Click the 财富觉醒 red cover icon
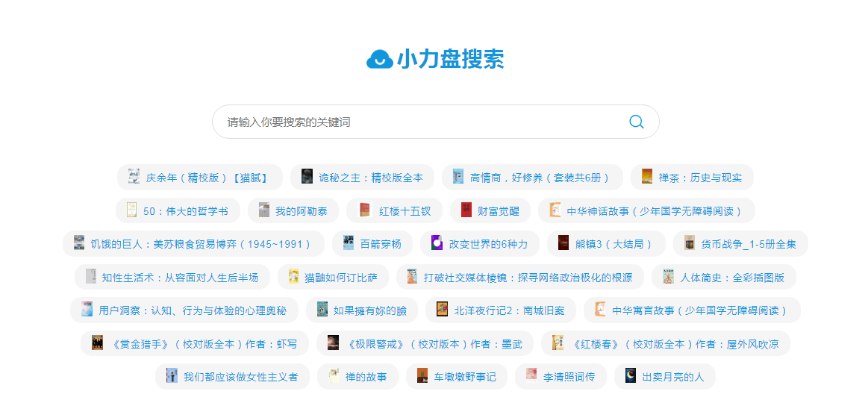Viewport: 868px width, 397px height. click(x=466, y=210)
